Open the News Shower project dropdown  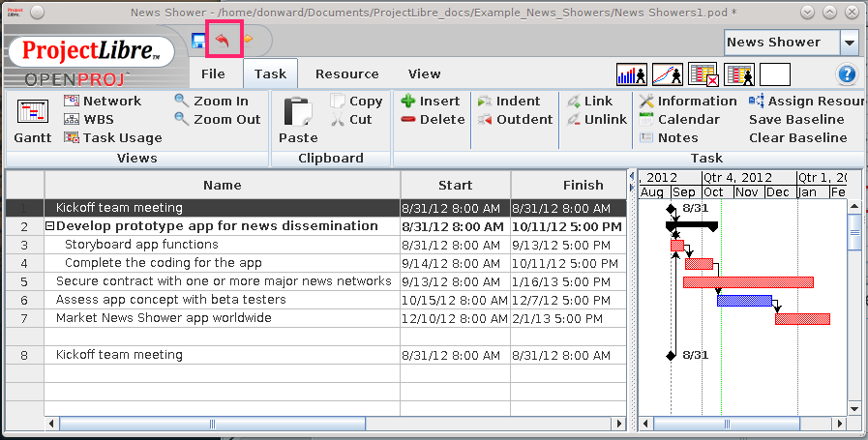coord(850,42)
